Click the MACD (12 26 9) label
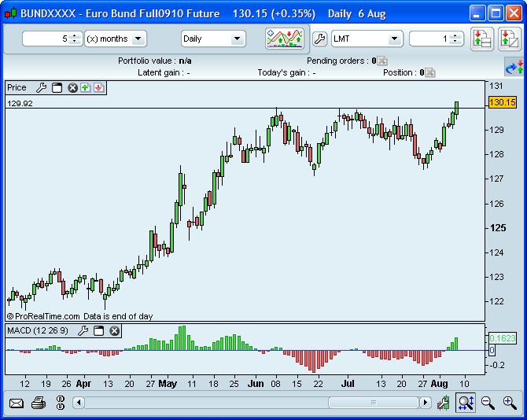527x420 pixels. click(x=38, y=330)
